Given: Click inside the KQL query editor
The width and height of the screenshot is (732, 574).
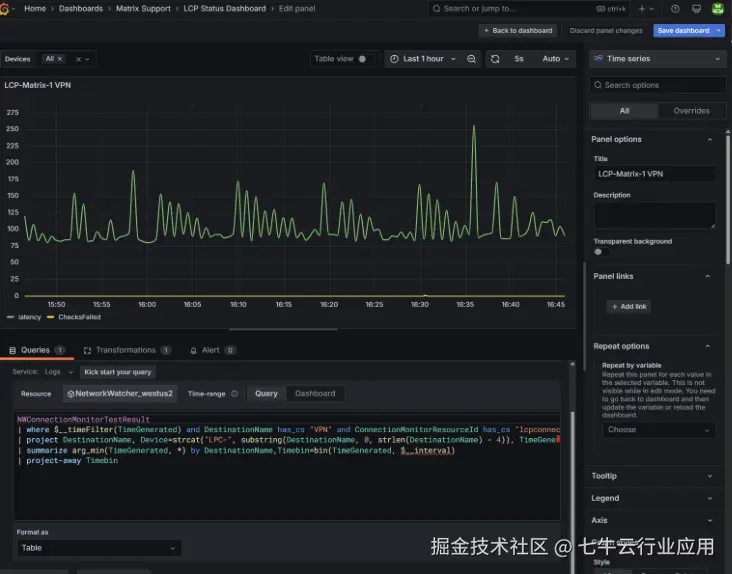Looking at the screenshot, I should click(287, 467).
